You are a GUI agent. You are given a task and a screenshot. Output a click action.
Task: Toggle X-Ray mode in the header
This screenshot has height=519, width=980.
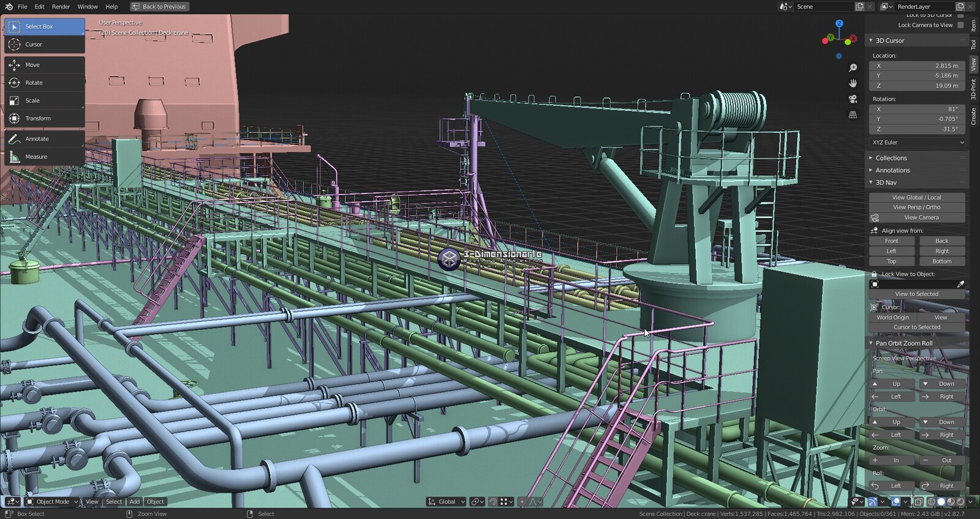pos(919,501)
